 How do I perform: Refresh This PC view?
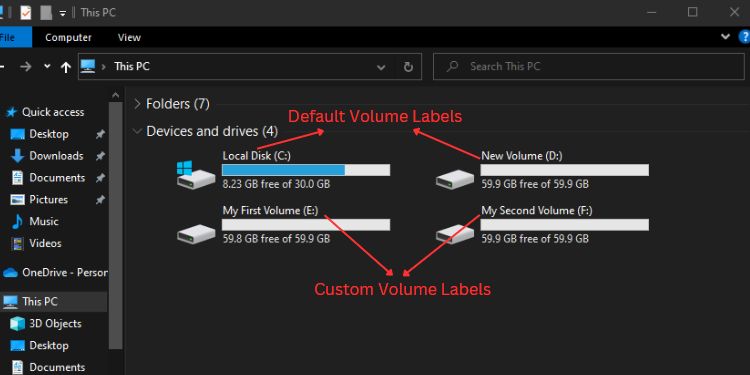408,67
